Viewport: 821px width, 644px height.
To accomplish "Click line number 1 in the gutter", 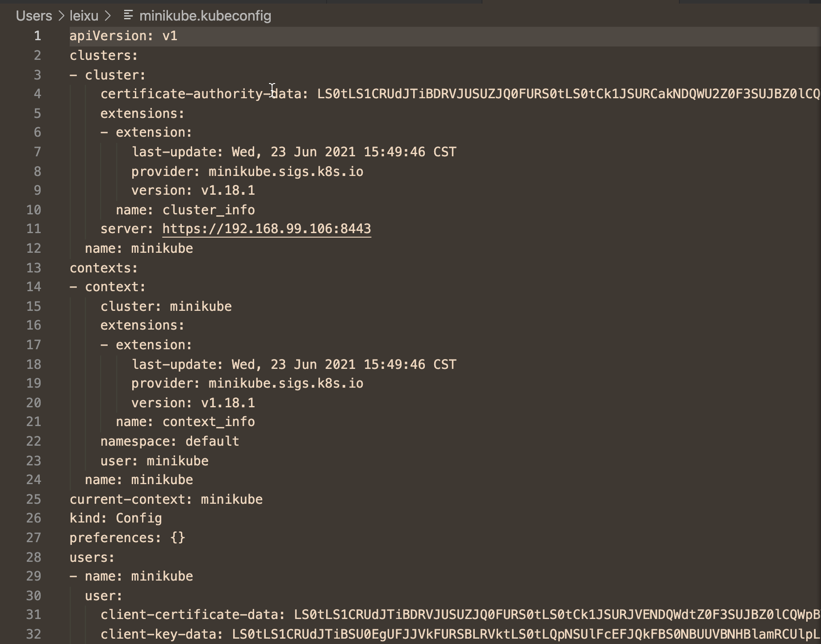I will [x=38, y=36].
